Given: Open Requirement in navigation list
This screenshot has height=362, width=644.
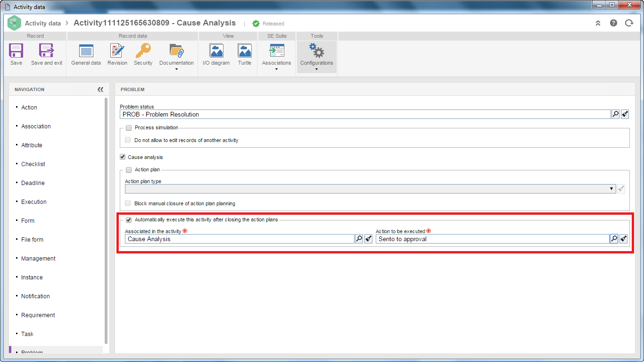Looking at the screenshot, I should [x=38, y=315].
